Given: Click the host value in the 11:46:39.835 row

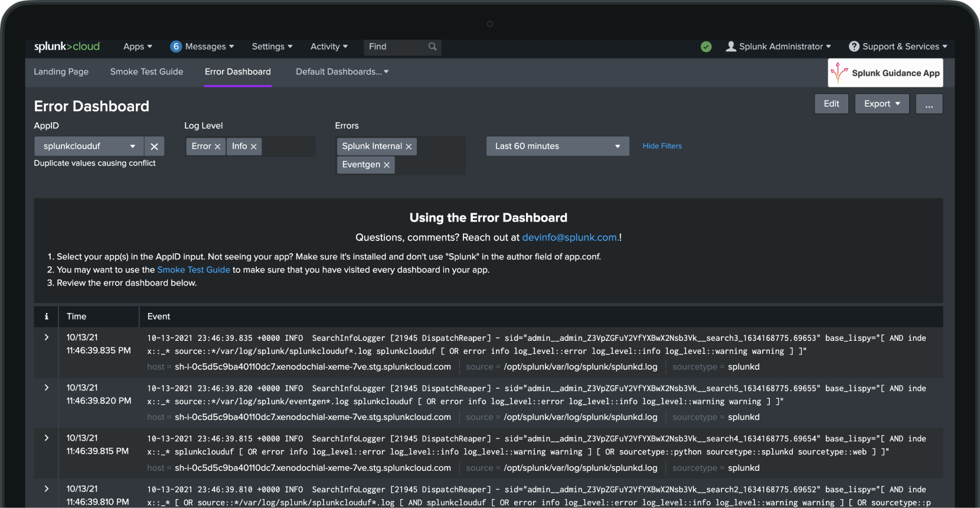Looking at the screenshot, I should (313, 367).
